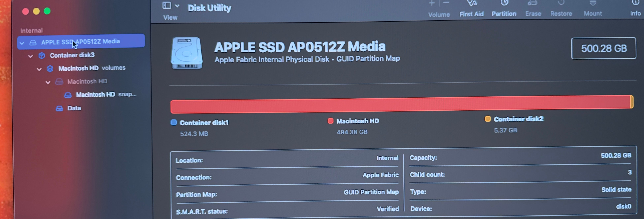Select APPLE SSD AP0512Z Media in sidebar
This screenshot has width=644, height=219.
(x=81, y=41)
